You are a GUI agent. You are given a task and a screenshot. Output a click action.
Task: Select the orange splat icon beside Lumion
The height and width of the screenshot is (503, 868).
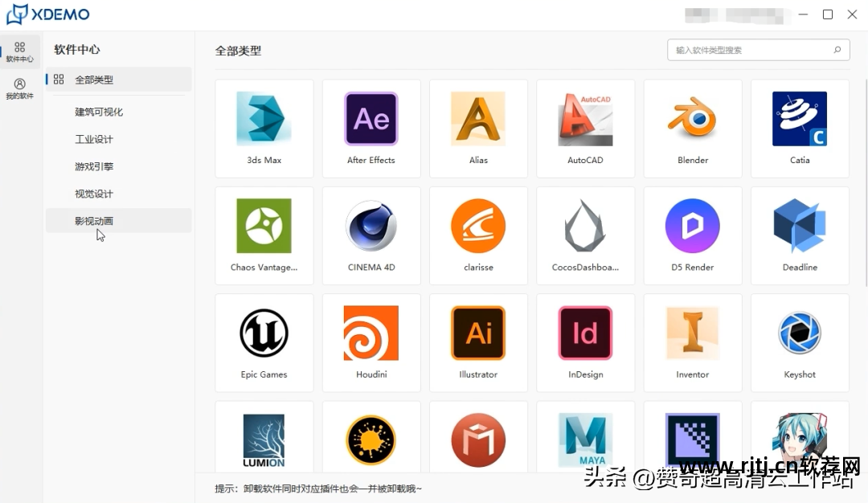(x=371, y=440)
